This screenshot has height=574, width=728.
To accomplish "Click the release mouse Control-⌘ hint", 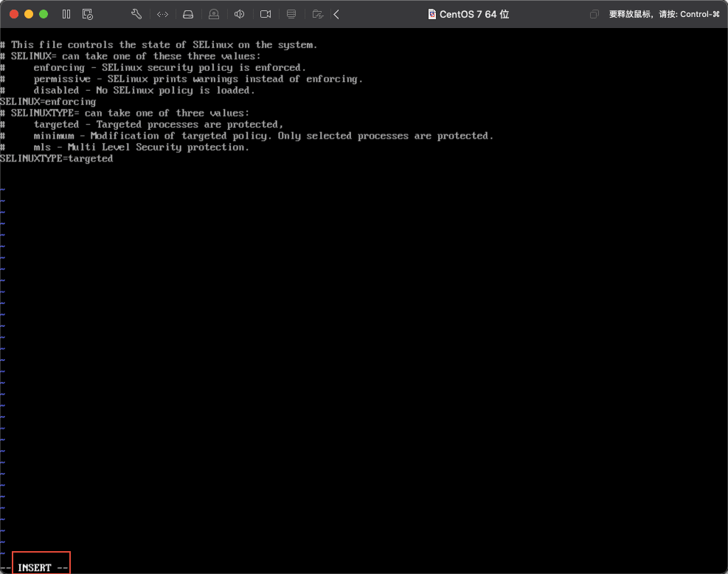I will [664, 14].
